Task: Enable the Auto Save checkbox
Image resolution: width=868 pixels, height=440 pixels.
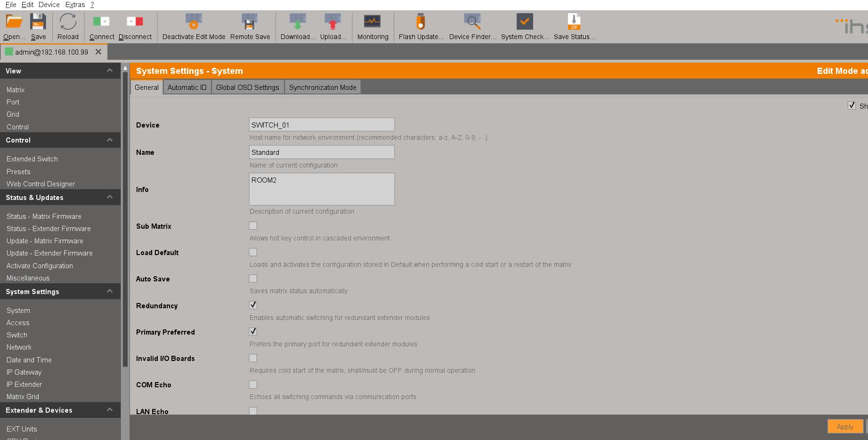Action: click(x=253, y=279)
